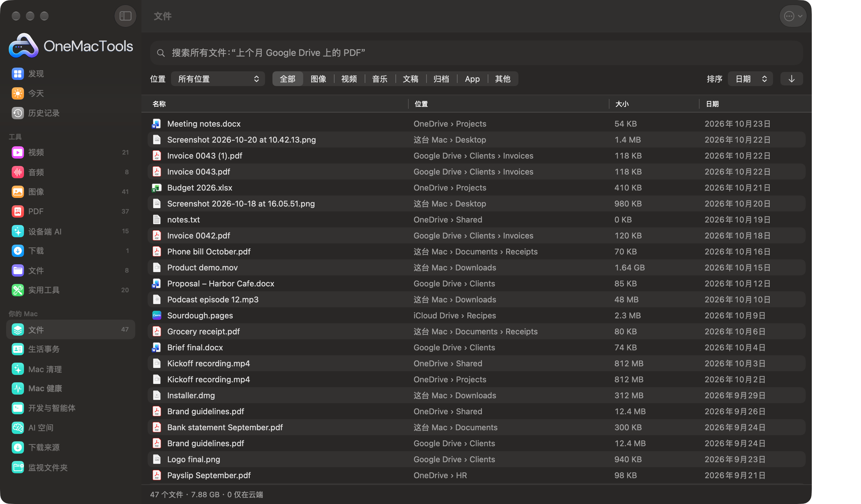The width and height of the screenshot is (861, 504).
Task: Select 文件 under 你的 Mac
Action: [71, 329]
